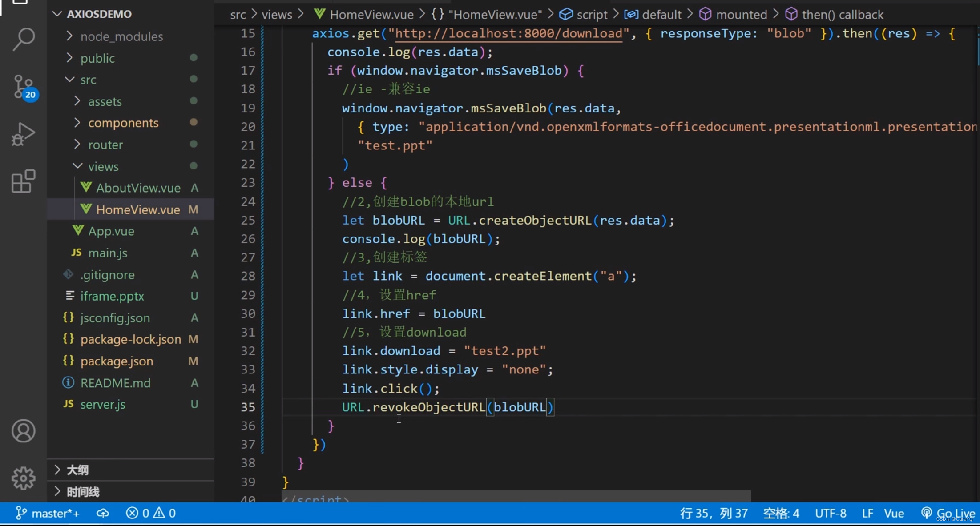
Task: Expand the router folder
Action: pyautogui.click(x=131, y=145)
